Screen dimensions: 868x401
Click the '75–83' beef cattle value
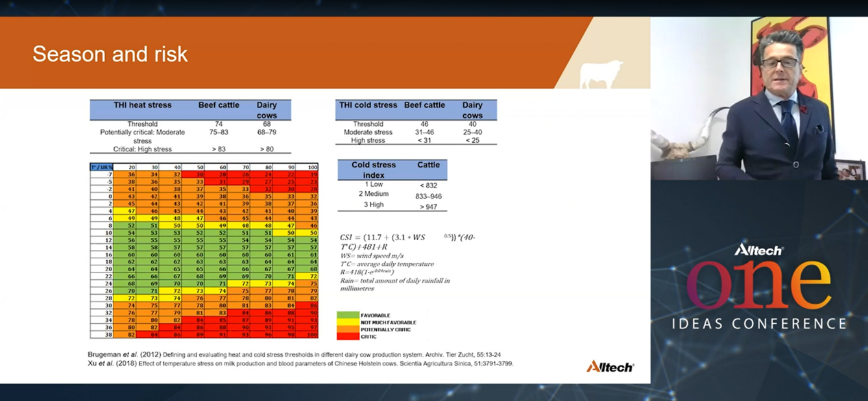click(219, 132)
